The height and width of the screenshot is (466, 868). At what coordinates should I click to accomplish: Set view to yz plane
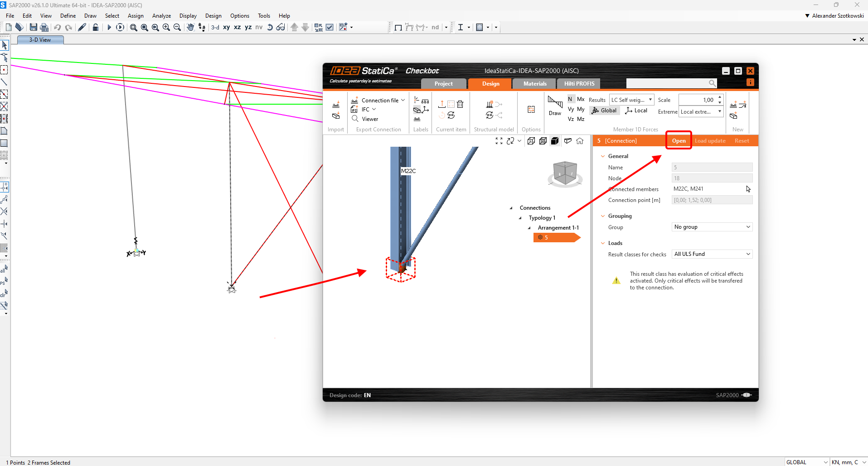[248, 27]
